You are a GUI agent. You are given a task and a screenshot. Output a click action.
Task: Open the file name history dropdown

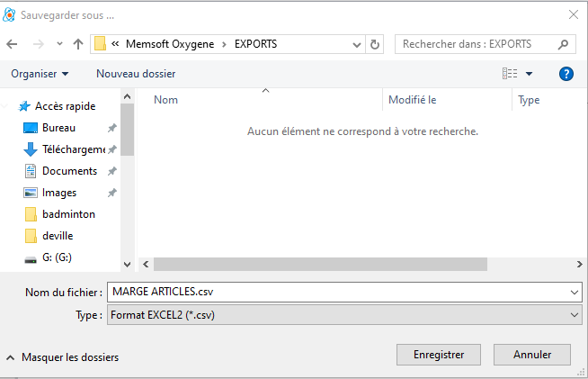coord(575,292)
